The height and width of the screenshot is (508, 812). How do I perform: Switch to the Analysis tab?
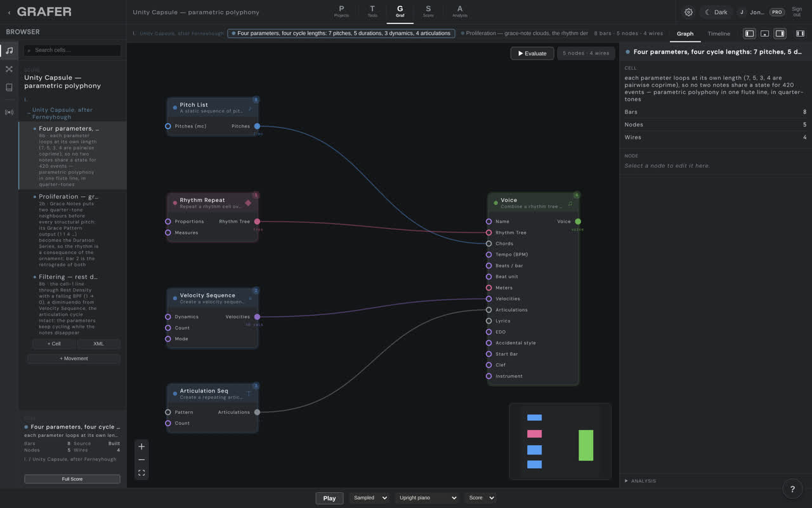[460, 11]
